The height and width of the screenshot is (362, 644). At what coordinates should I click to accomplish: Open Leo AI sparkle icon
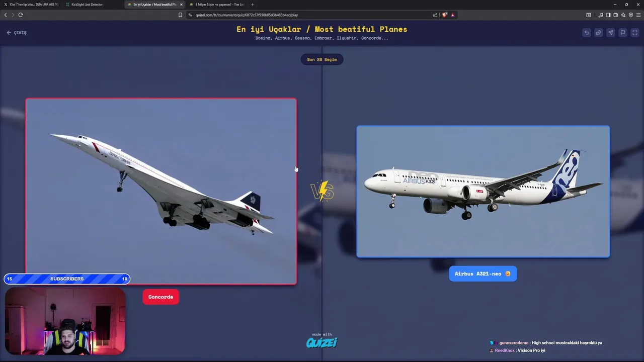point(623,15)
